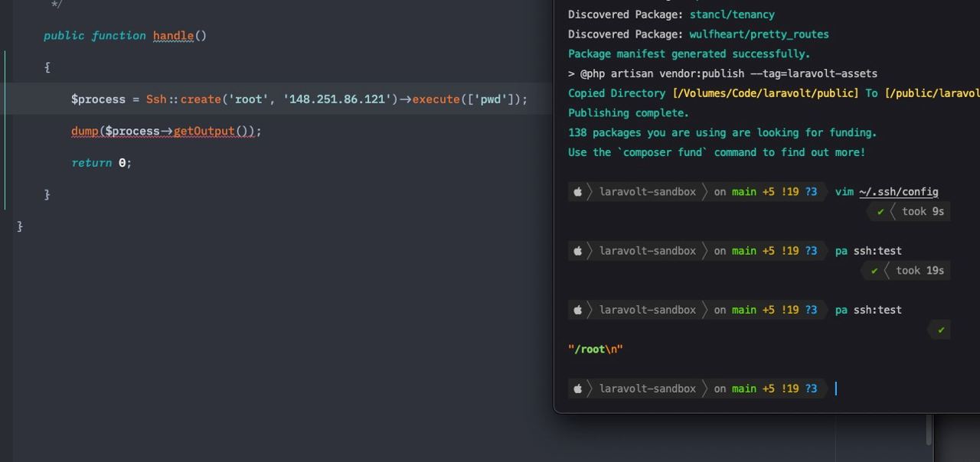The image size is (980, 462).
Task: Click the stancl/tenancy package name
Action: 732,15
